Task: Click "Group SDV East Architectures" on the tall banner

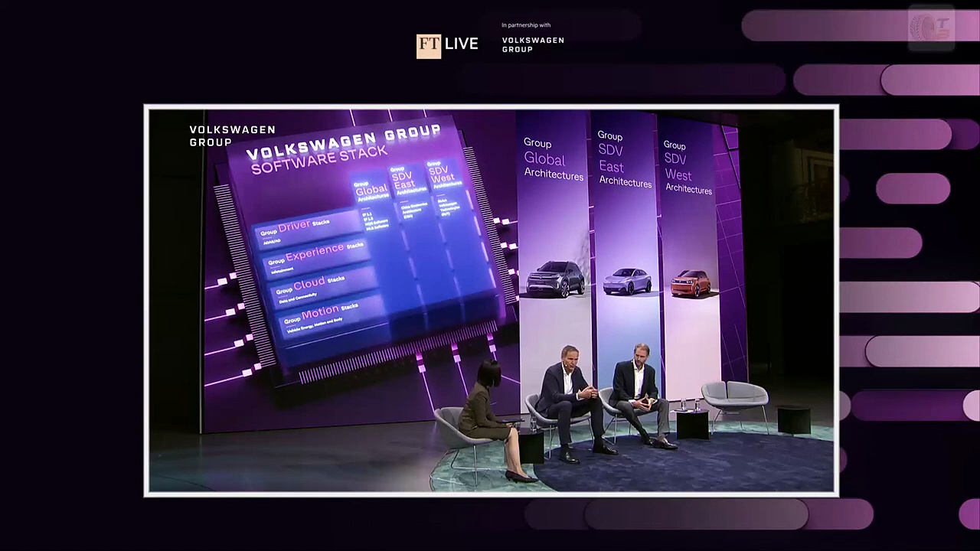Action: coord(625,159)
